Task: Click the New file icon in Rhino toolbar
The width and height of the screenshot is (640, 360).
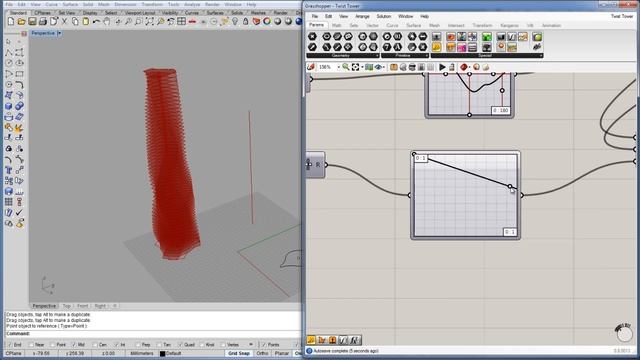Action: 11,22
